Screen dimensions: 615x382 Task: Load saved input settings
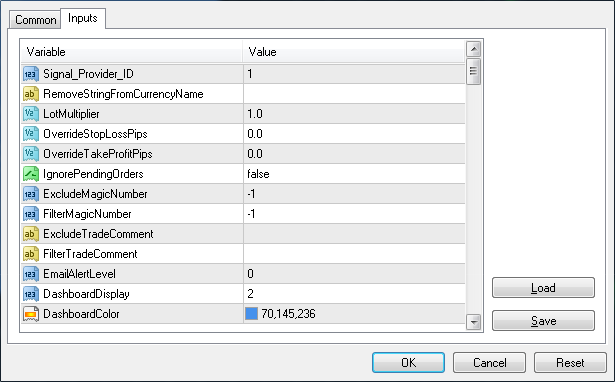coord(543,288)
